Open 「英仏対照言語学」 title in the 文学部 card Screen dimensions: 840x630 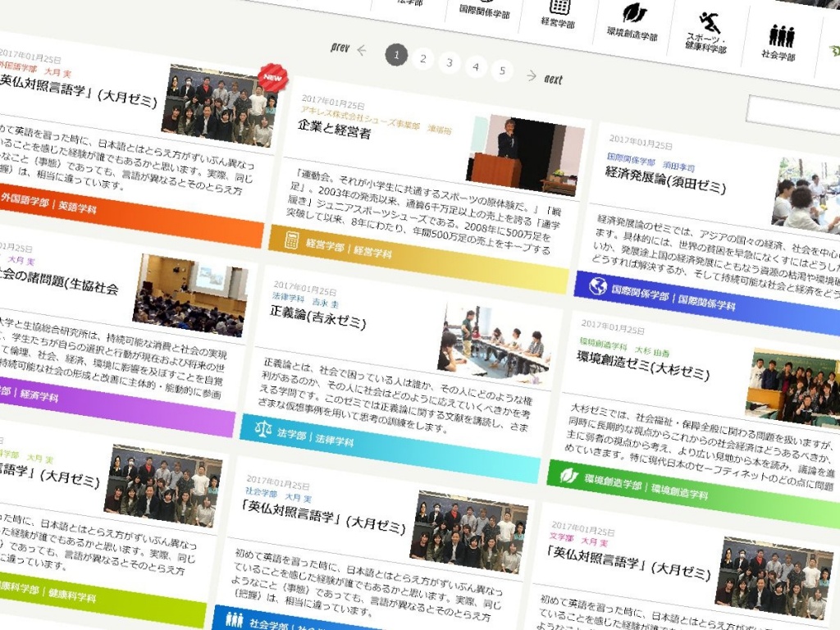coord(628,563)
